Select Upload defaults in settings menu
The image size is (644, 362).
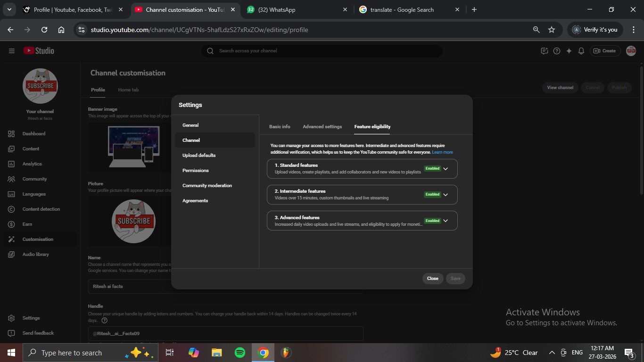coord(199,156)
